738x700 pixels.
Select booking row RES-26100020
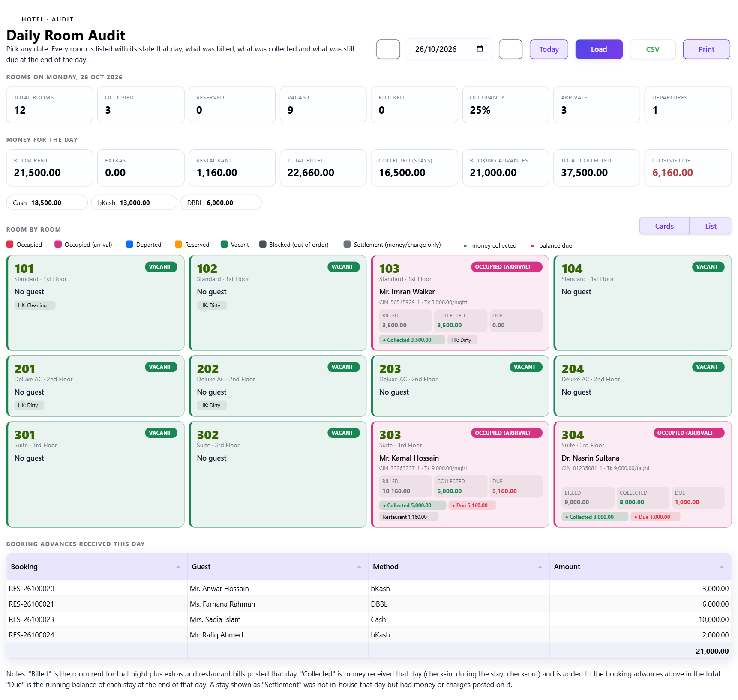(369, 589)
